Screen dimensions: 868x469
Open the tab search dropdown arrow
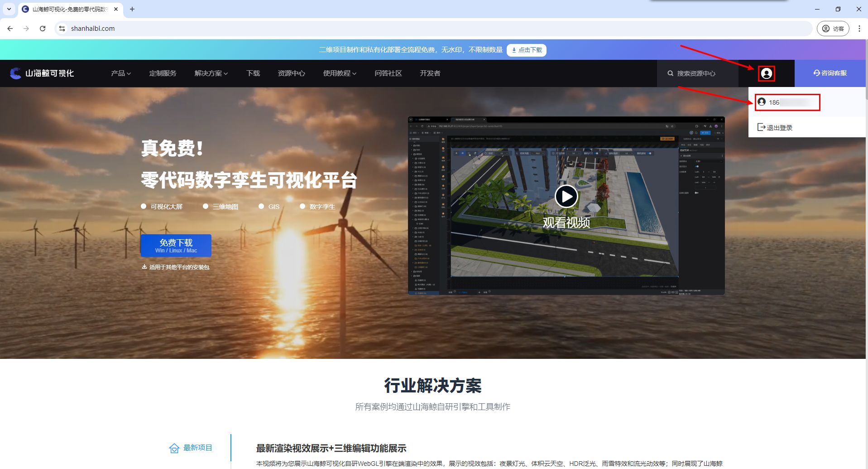coord(9,9)
